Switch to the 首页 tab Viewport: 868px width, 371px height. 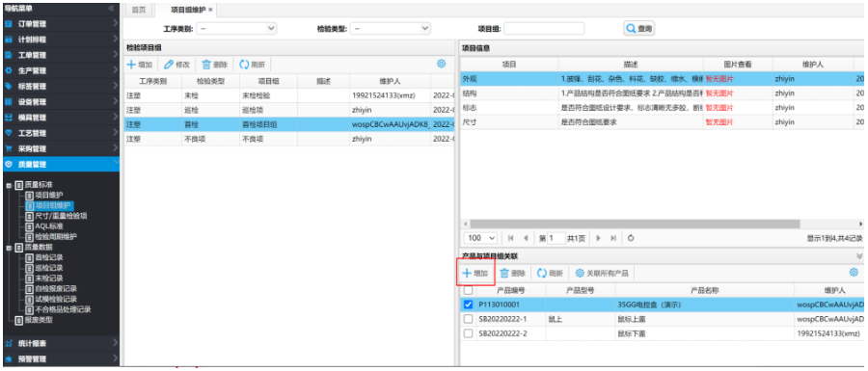tap(140, 10)
